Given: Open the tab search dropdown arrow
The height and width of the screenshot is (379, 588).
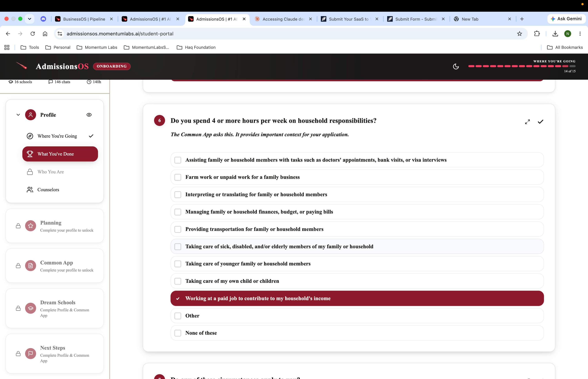Looking at the screenshot, I should tap(30, 19).
